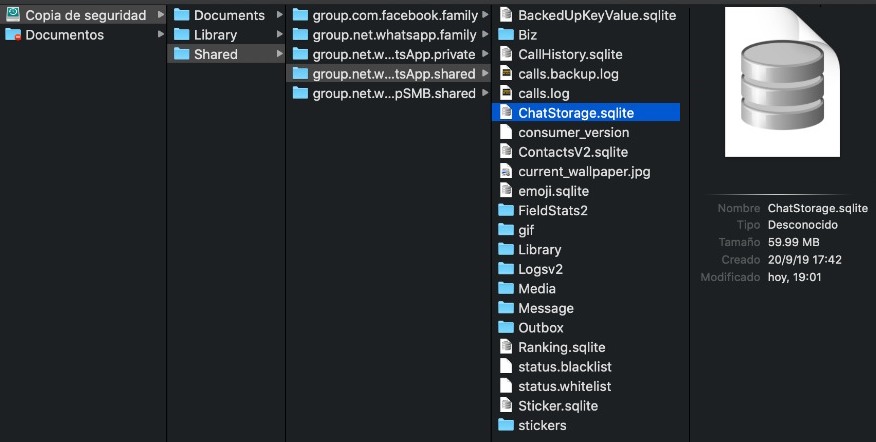Expand second-column Library via its arrow
The image size is (876, 442).
tap(279, 35)
